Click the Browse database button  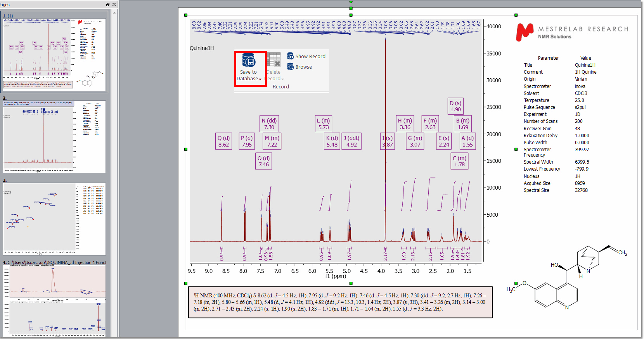click(x=299, y=67)
